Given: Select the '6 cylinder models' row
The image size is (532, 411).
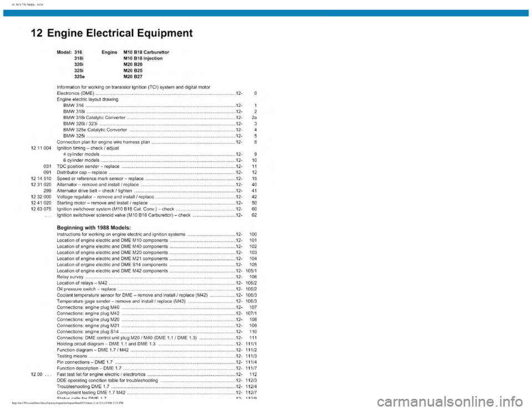Looking at the screenshot, I should [160, 161].
